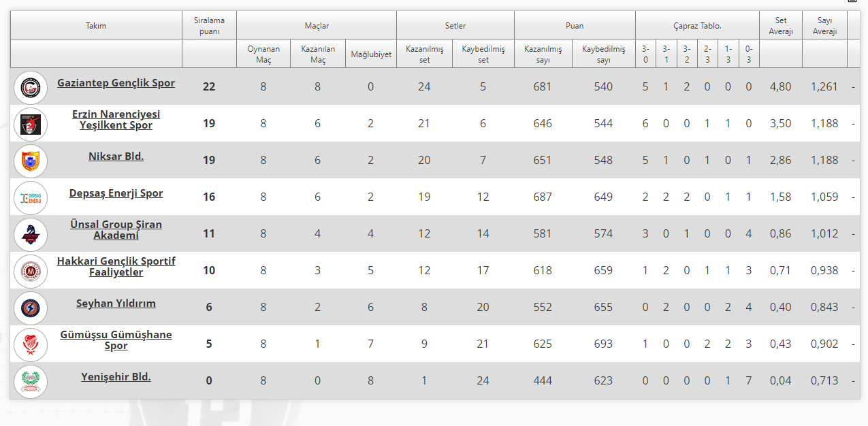The width and height of the screenshot is (868, 426).
Task: Click the Gaziantep Gençlik Spor team logo
Action: 31,87
